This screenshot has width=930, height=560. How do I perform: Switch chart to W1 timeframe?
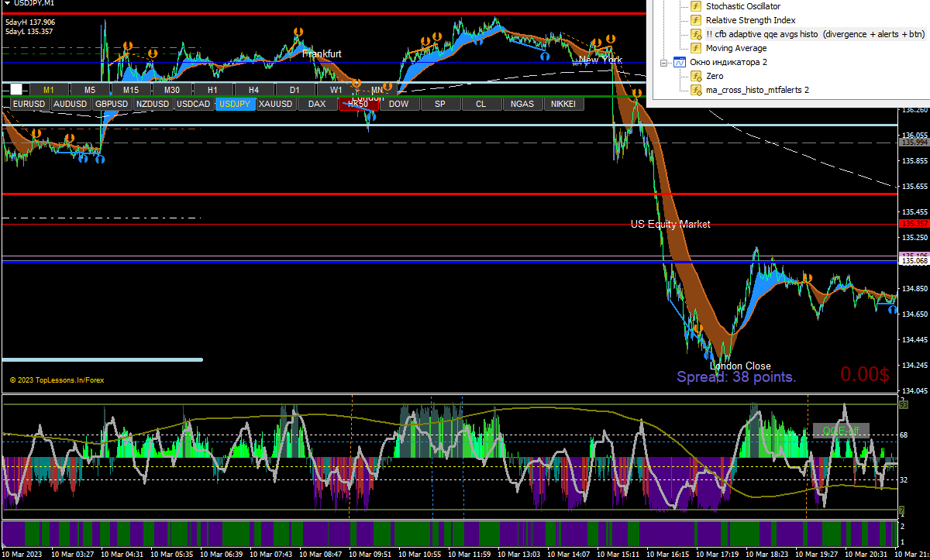[x=336, y=89]
